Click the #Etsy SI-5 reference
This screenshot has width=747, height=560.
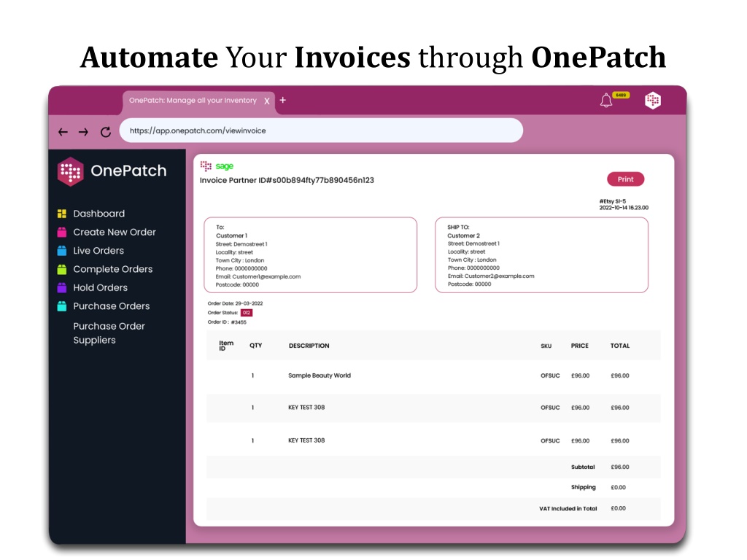613,201
